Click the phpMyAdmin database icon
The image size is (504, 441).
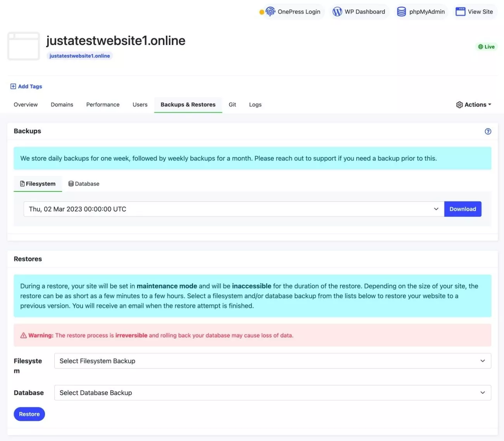click(x=401, y=12)
